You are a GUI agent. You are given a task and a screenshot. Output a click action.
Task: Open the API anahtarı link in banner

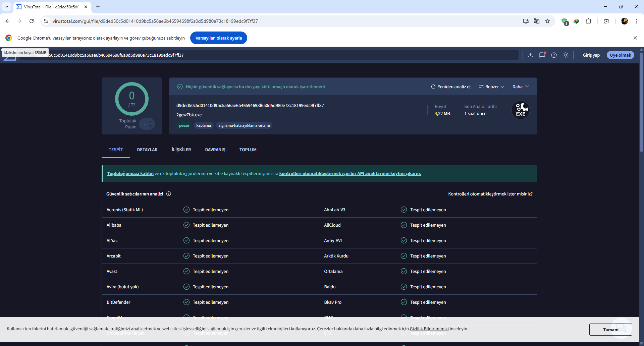350,173
